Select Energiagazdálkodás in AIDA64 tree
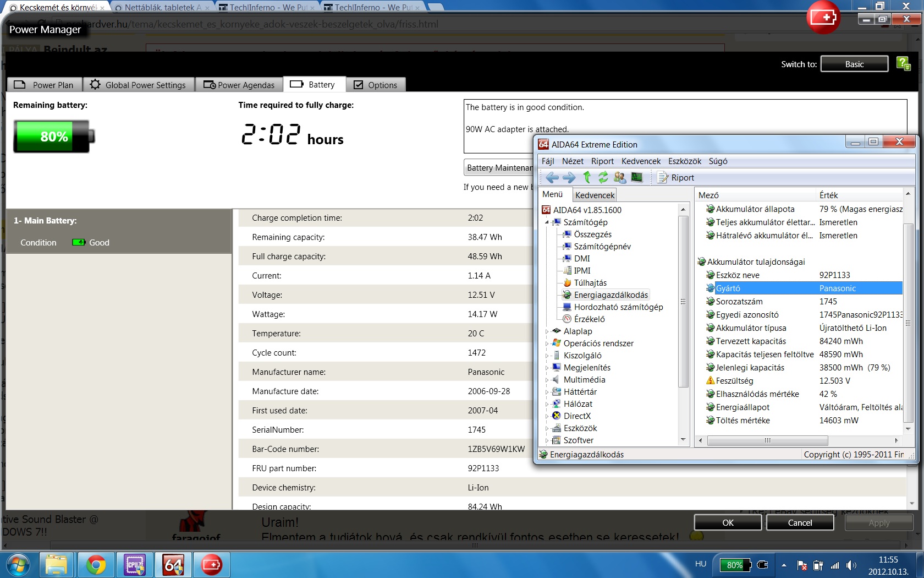924x578 pixels. click(x=606, y=295)
